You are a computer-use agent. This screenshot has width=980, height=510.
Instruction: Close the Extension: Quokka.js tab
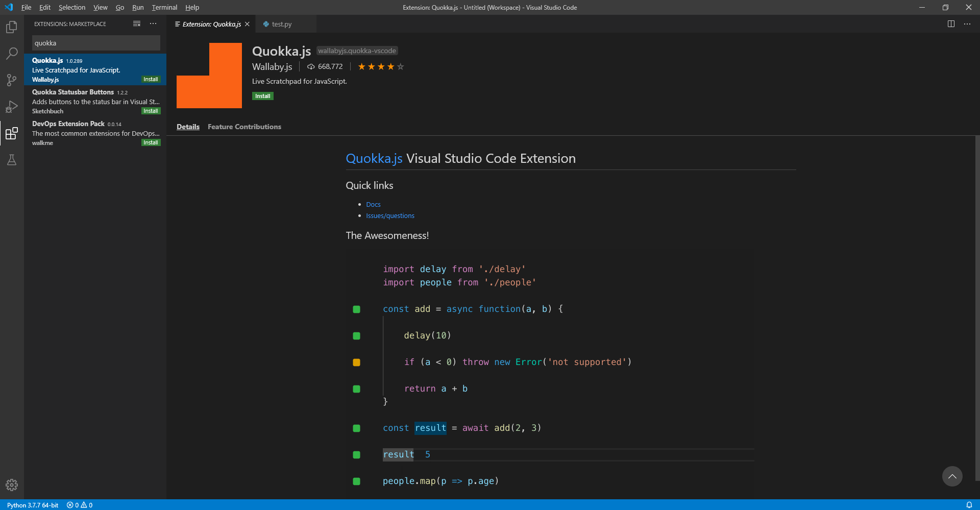click(247, 24)
